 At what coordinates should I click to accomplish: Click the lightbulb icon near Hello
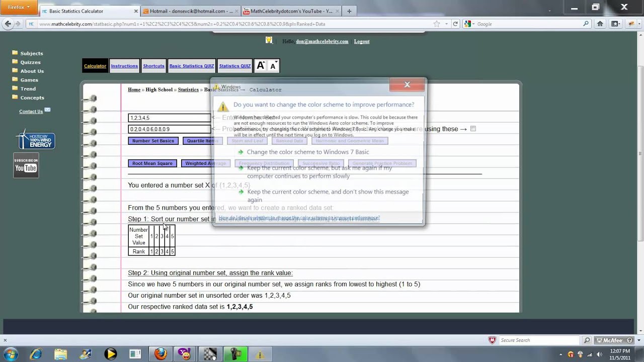[x=269, y=40]
